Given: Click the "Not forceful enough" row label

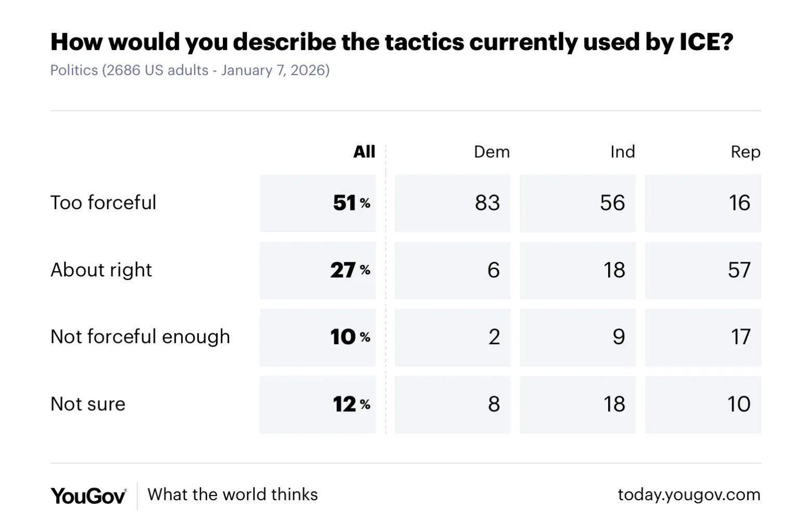Looking at the screenshot, I should 140,337.
